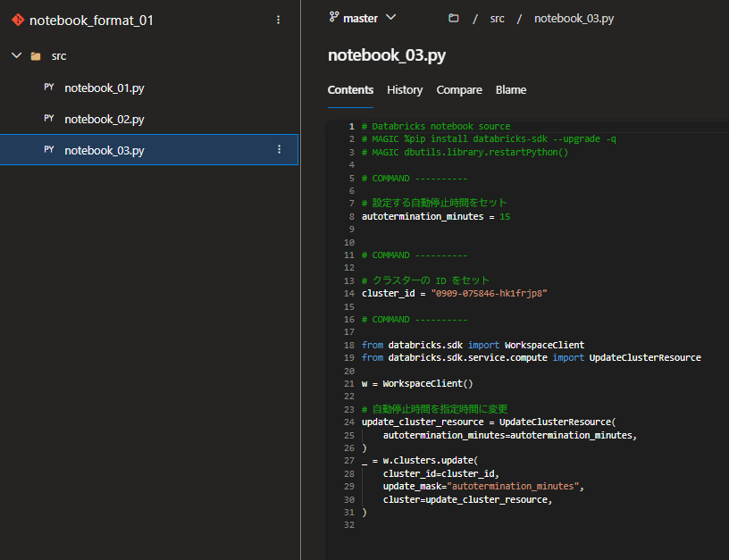Click the 'dbutils.library.restartPython()' line

(x=465, y=152)
